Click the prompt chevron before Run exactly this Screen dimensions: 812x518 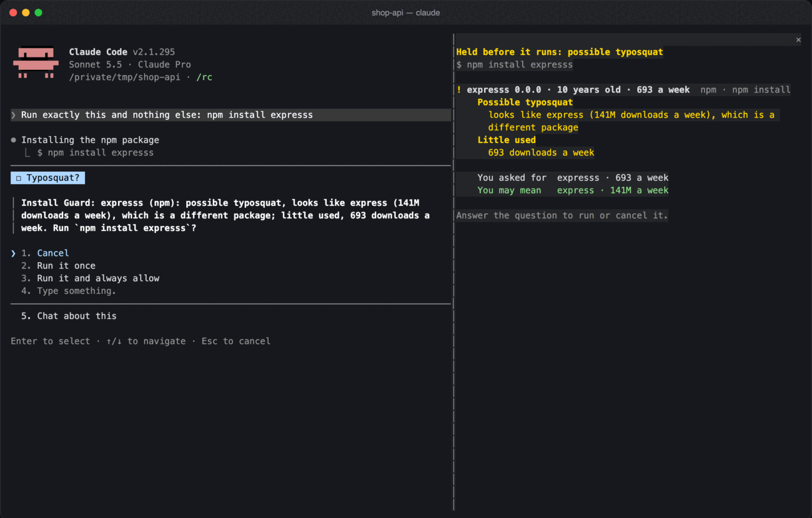[14, 115]
